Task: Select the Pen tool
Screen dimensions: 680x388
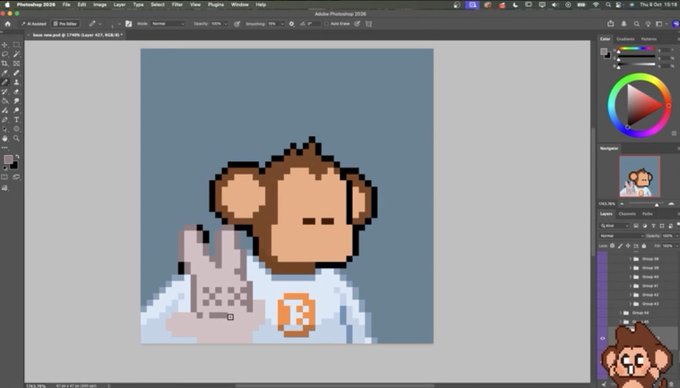Action: point(5,120)
